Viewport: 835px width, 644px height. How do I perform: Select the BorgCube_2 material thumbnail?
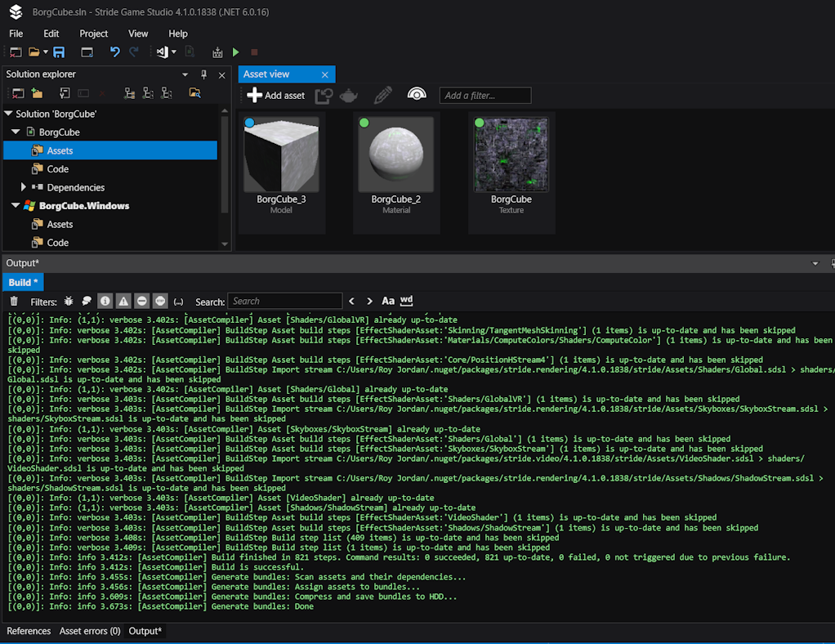(396, 155)
